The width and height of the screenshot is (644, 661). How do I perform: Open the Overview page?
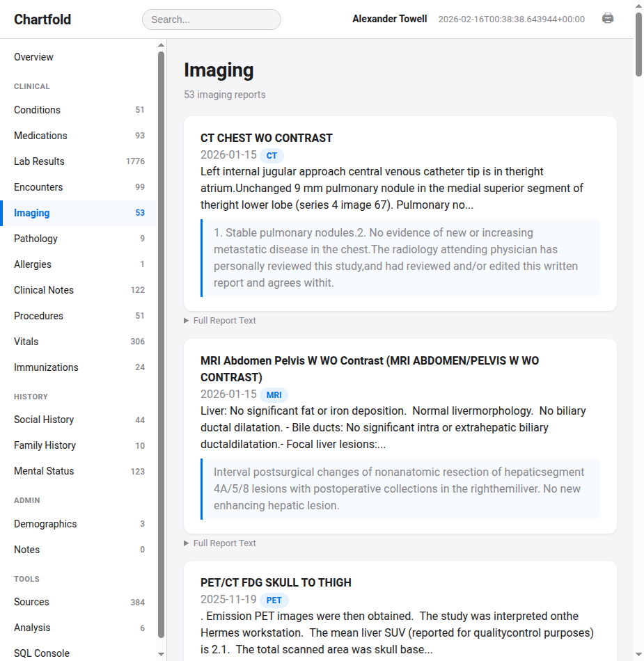[33, 57]
